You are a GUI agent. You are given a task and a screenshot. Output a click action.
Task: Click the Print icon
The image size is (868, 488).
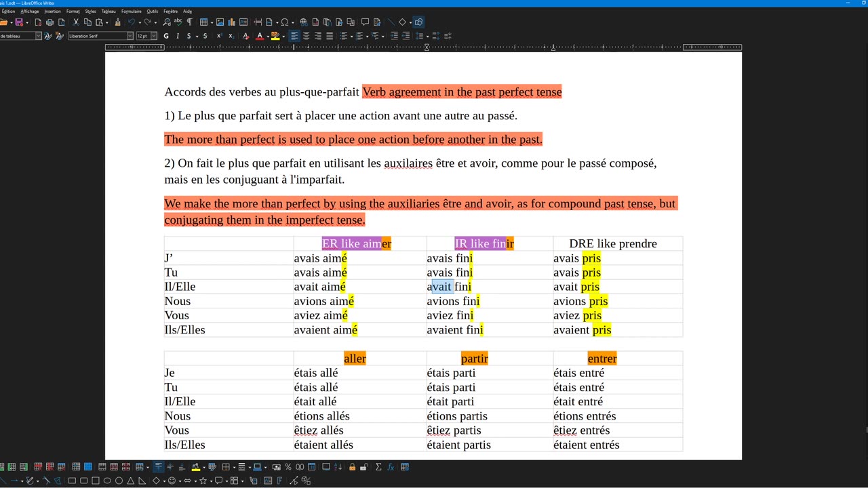click(x=50, y=22)
